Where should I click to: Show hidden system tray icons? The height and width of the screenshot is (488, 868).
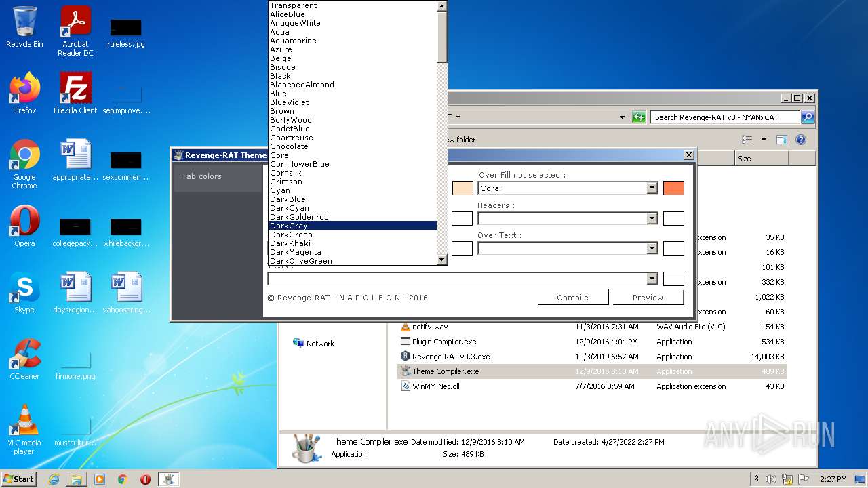tap(756, 479)
